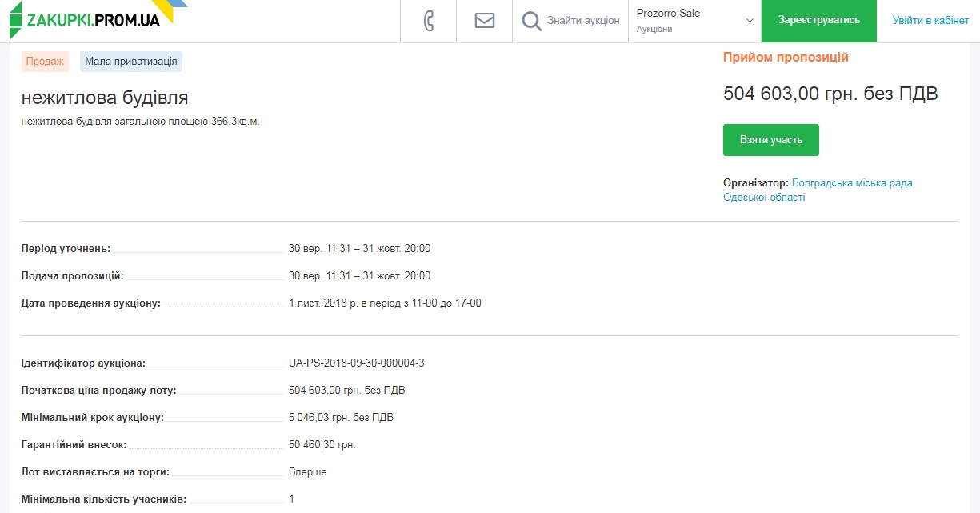Click the guarantee deposit value 50 460,30 грн.
Viewport: 980px width, 513px height.
click(322, 445)
